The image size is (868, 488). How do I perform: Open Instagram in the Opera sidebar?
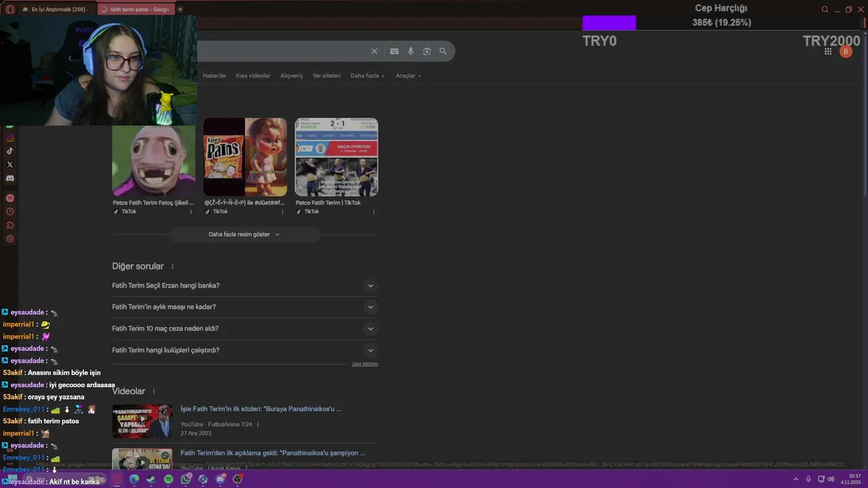(x=9, y=138)
